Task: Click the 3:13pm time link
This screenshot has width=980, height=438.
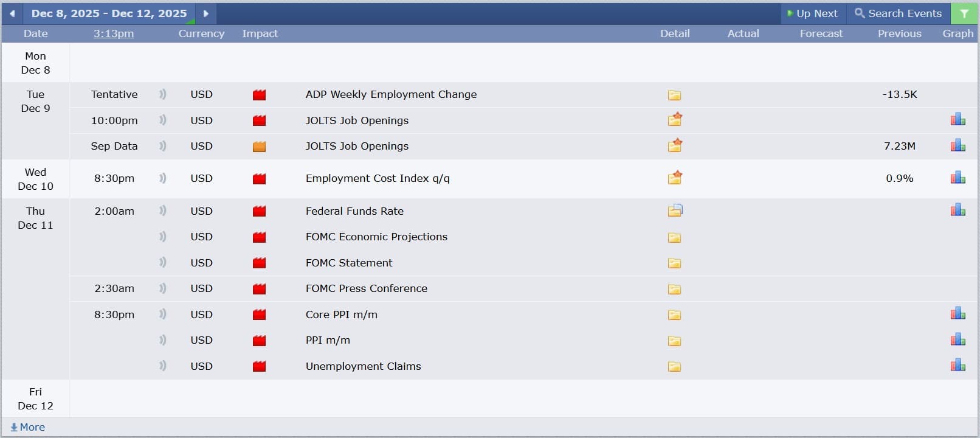Action: click(x=114, y=33)
